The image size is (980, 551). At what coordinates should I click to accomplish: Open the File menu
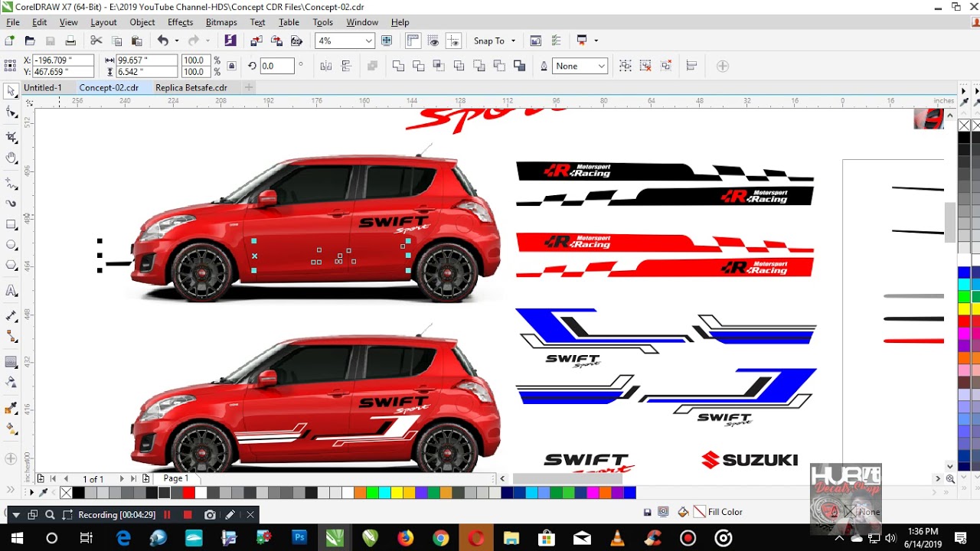13,22
